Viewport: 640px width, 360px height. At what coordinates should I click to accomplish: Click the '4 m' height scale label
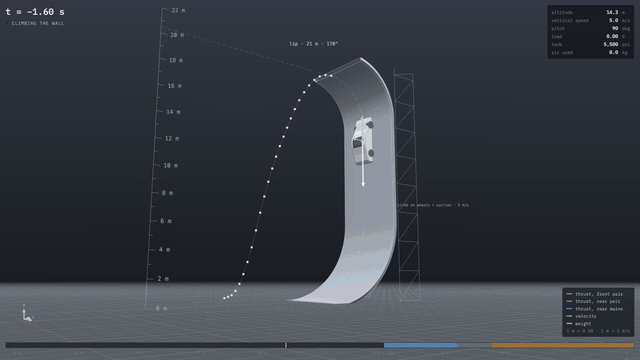[x=164, y=249]
